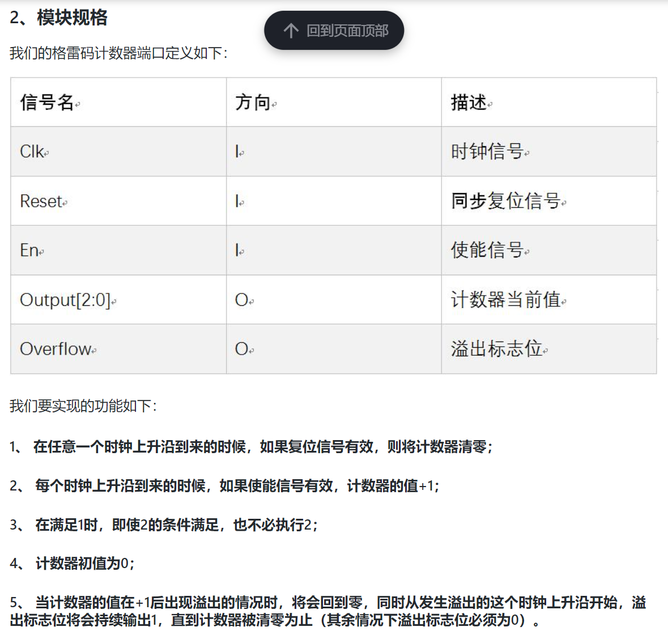This screenshot has height=644, width=668.
Task: Select the 时钟信号 description cell
Action: (x=548, y=152)
